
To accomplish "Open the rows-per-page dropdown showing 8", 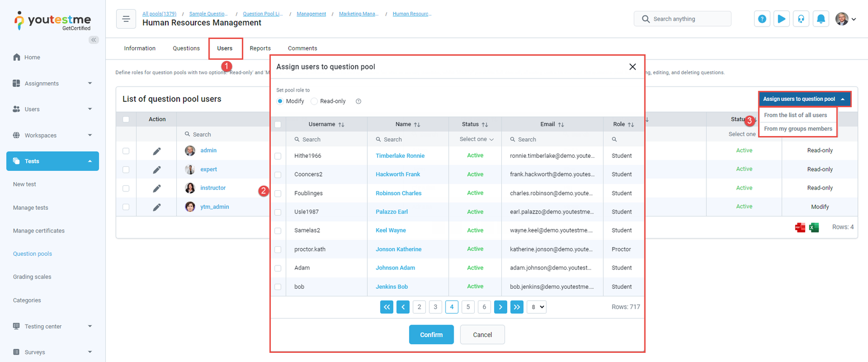I will [x=536, y=307].
